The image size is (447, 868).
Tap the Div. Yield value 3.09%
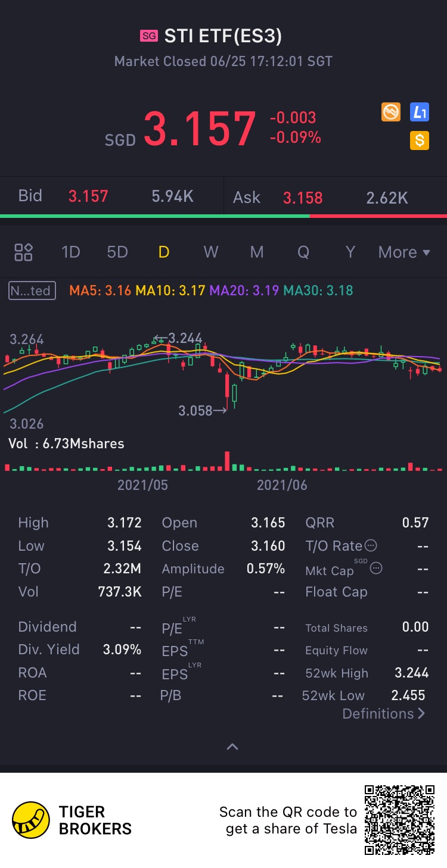tap(122, 650)
